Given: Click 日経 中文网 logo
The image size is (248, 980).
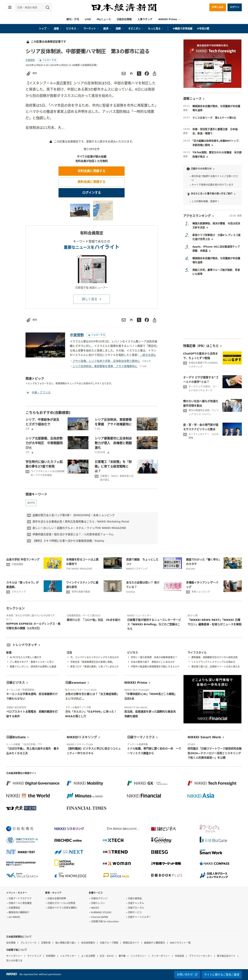Looking at the screenshot, I should [21, 808].
